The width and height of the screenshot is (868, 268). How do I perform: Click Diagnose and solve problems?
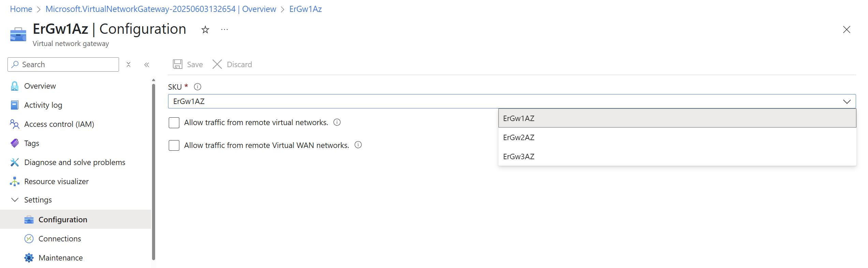[x=74, y=162]
